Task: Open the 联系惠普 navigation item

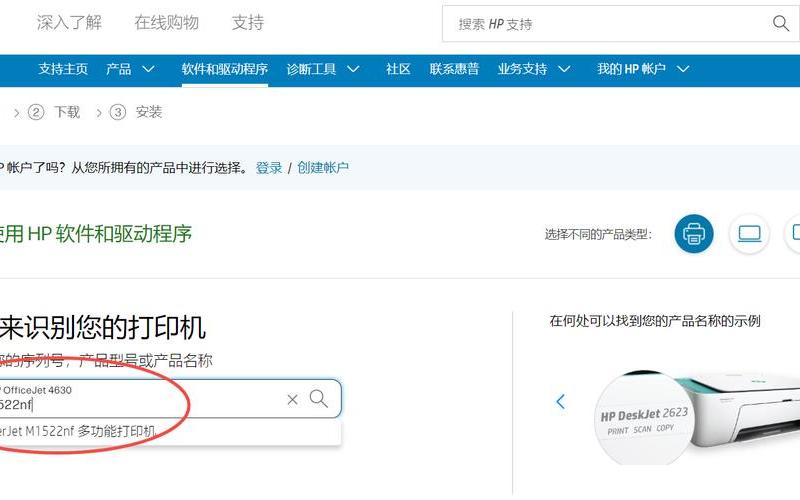Action: click(454, 69)
